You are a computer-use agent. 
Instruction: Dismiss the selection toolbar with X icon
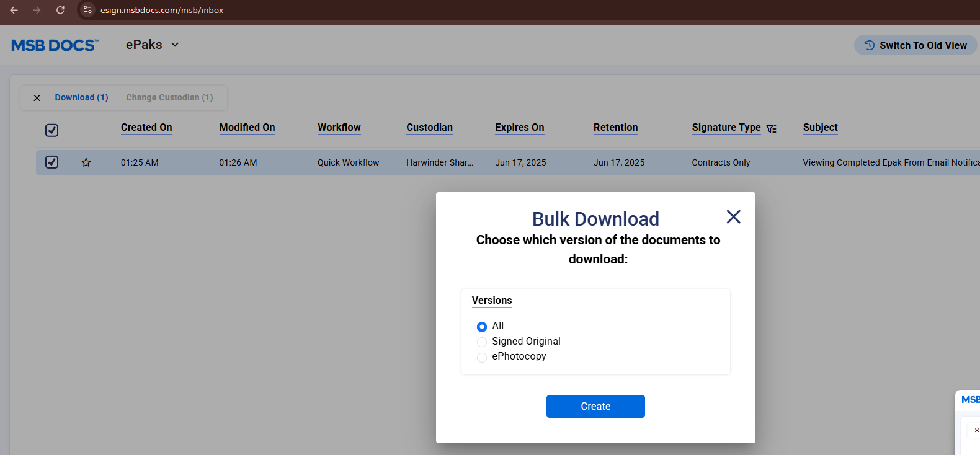click(37, 98)
